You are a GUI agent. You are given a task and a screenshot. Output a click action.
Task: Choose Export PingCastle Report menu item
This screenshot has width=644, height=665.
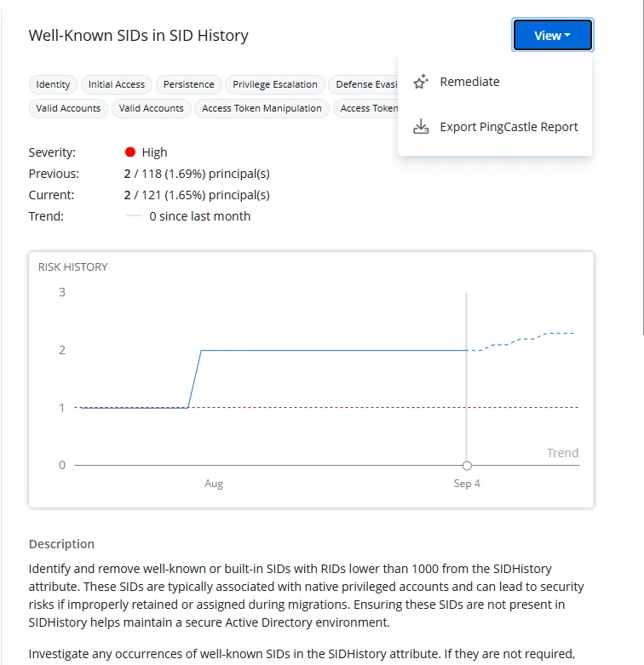click(x=509, y=127)
